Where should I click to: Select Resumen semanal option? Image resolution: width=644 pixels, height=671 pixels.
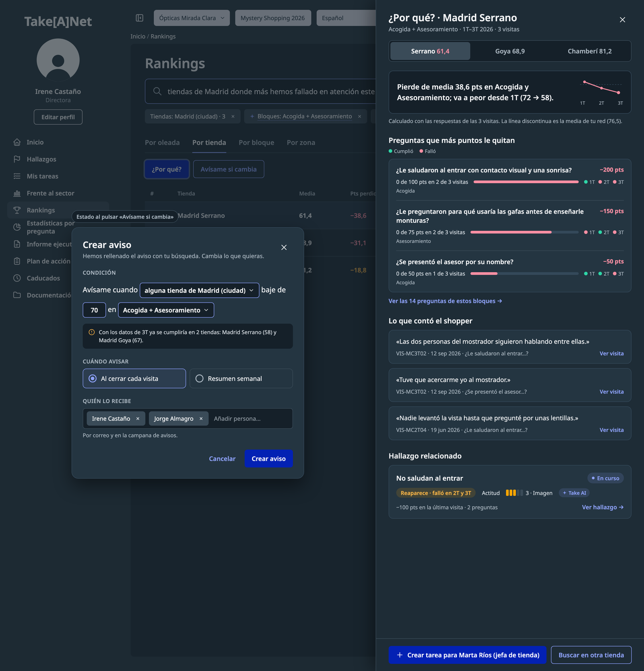click(x=241, y=379)
